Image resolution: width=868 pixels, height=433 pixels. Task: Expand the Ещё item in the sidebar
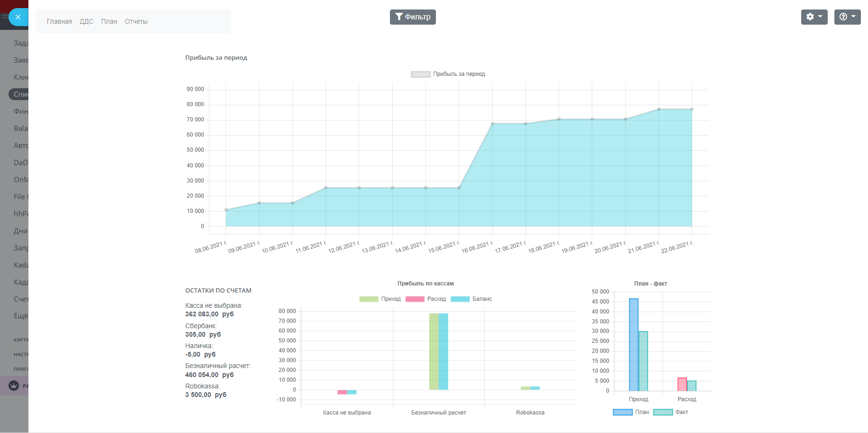(21, 316)
